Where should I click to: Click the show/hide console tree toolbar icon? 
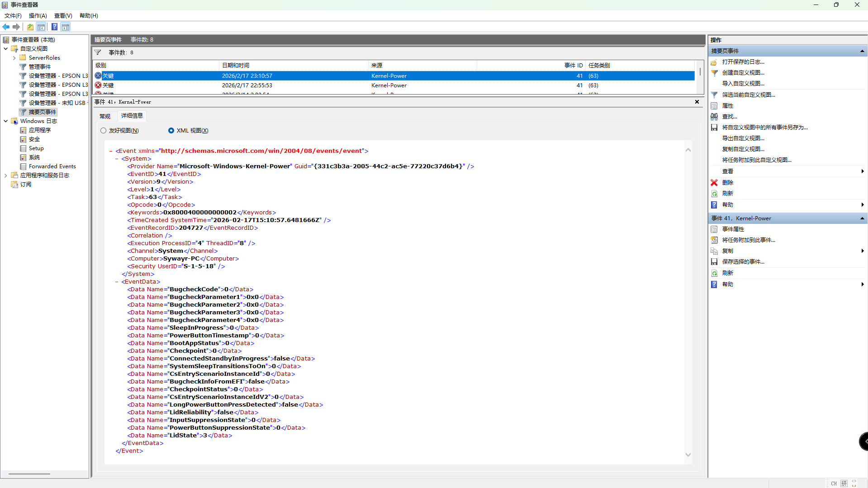click(x=41, y=27)
